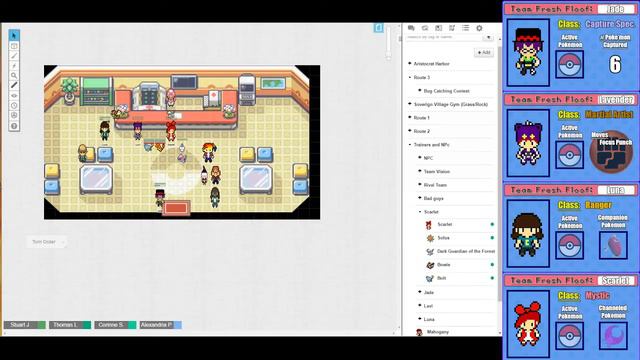
Task: Click Scarlet's Channeled Pokemon moon icon
Action: [613, 336]
